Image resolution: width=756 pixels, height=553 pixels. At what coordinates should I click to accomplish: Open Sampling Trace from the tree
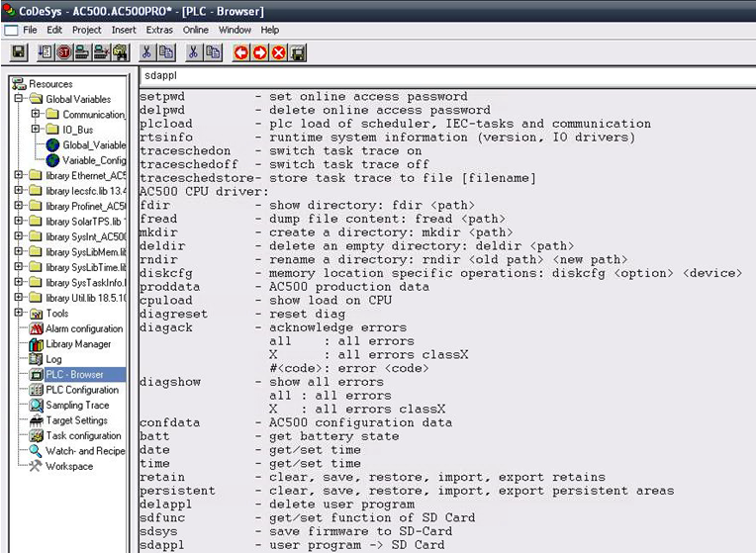(77, 406)
